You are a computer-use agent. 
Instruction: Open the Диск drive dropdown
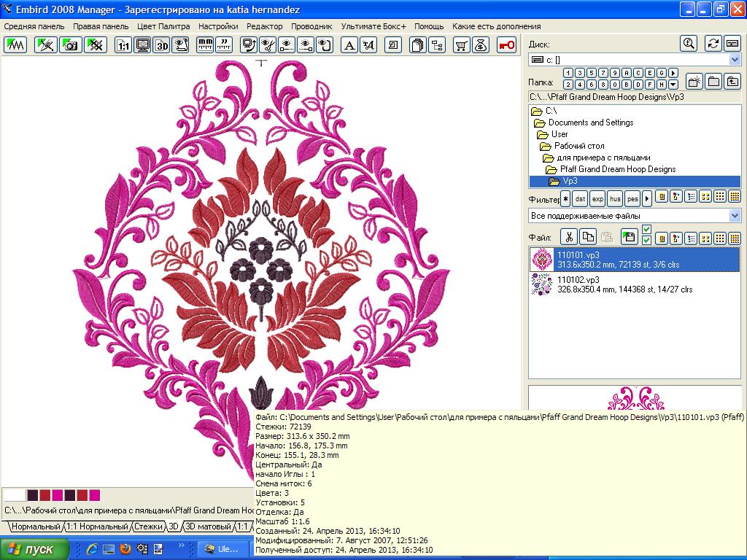click(x=735, y=60)
